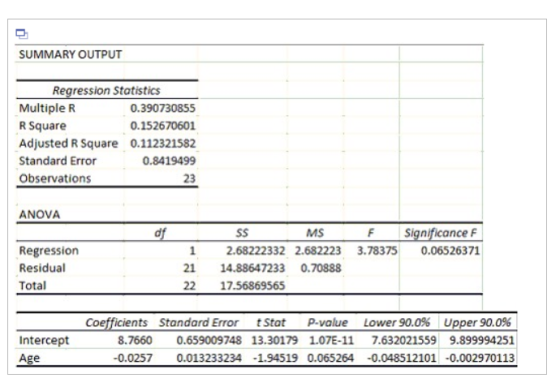
Task: Click the Adjusted R Square label
Action: [68, 143]
